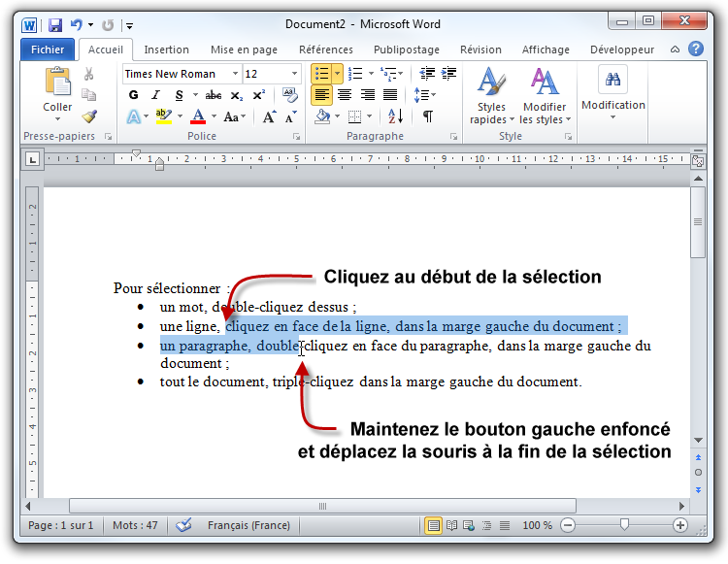Click the spelling check icon in status bar

coord(183,525)
